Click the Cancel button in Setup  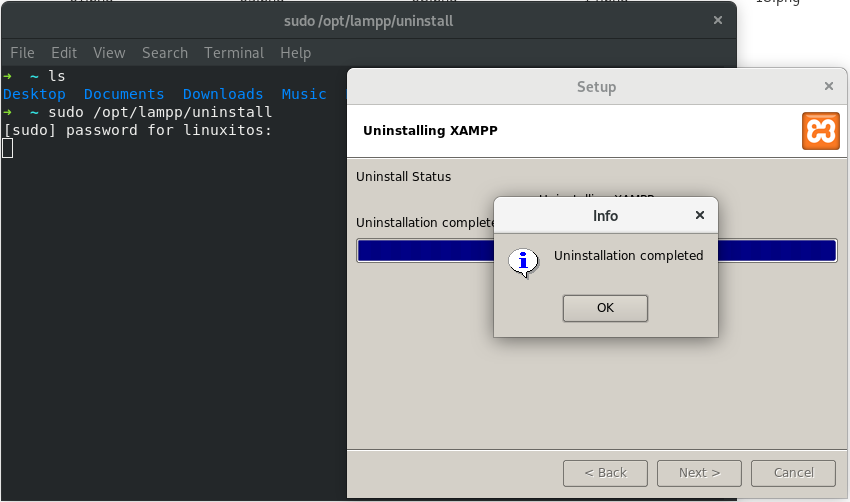coord(794,473)
